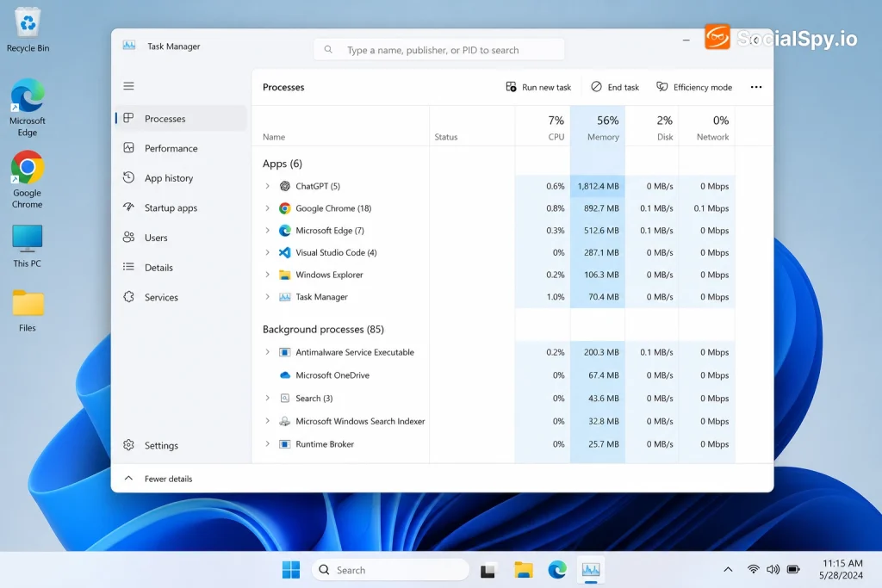Expand the Antimalware Service Executable row

(x=267, y=352)
